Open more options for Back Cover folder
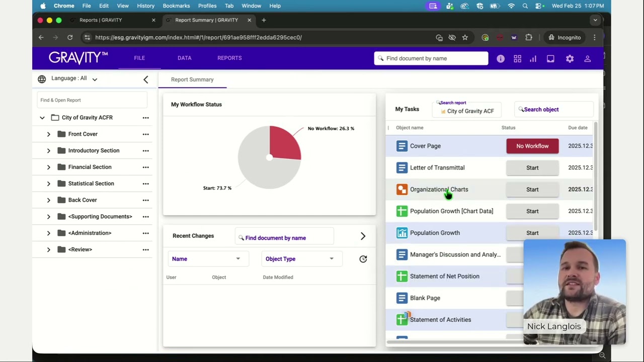The image size is (644, 362). click(x=145, y=200)
